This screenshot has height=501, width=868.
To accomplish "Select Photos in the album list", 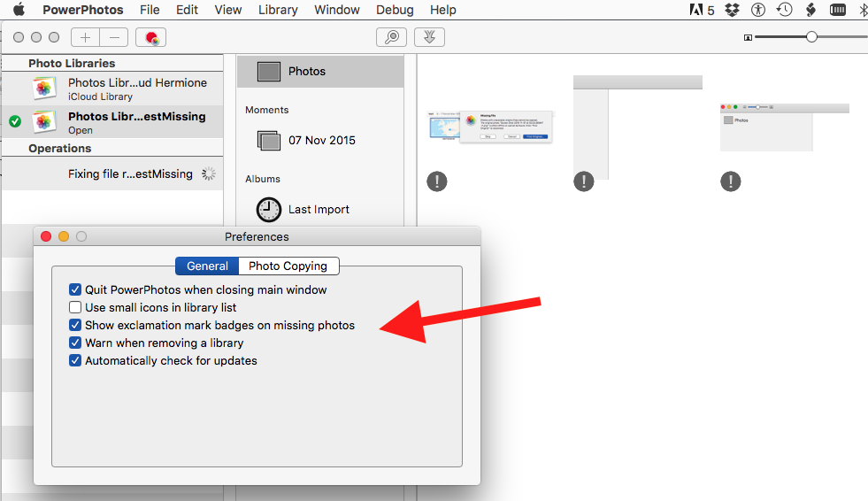I will point(320,72).
